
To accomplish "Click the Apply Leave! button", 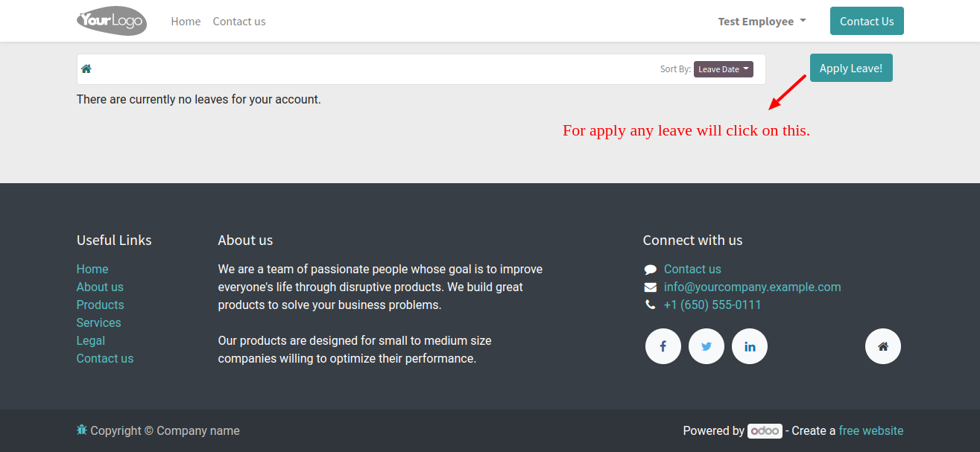I will point(851,68).
